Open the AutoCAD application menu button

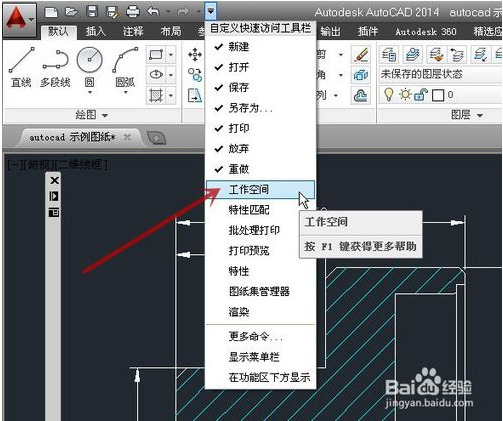[x=19, y=19]
